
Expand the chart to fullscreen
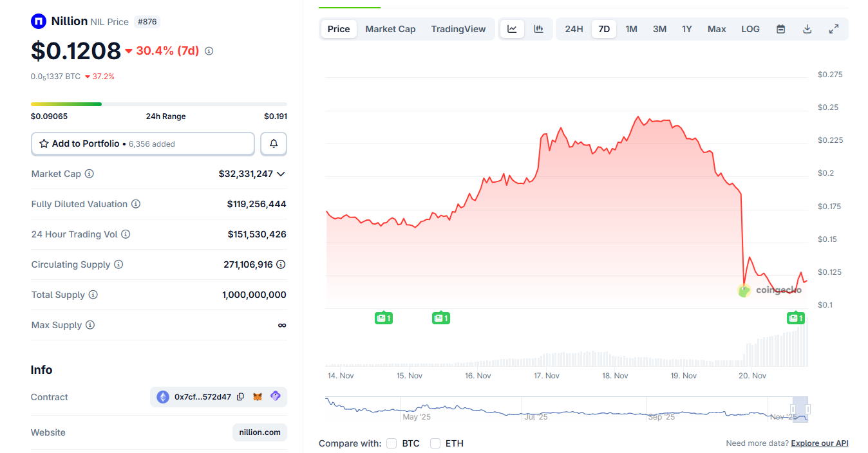point(833,28)
